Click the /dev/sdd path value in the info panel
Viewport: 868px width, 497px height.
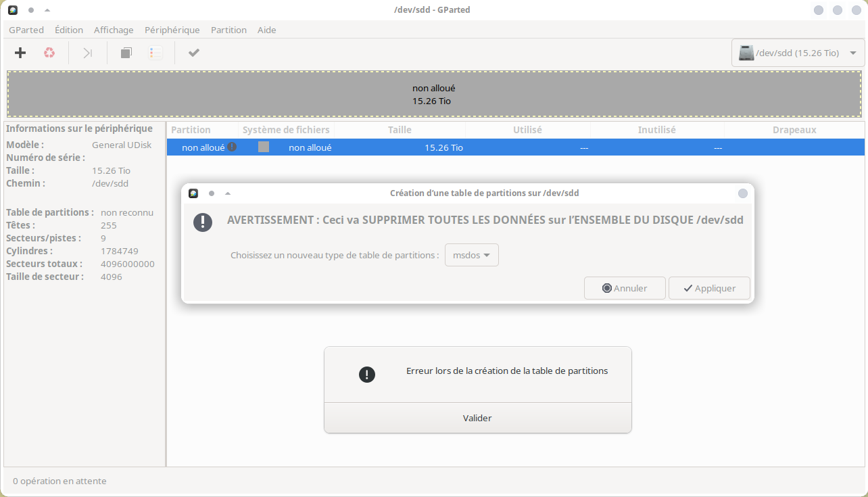click(x=110, y=183)
